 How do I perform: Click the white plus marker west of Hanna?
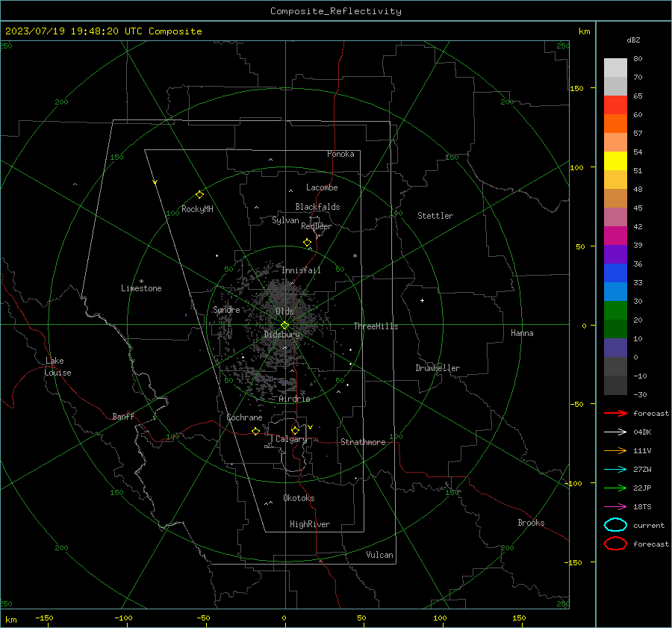(x=422, y=300)
